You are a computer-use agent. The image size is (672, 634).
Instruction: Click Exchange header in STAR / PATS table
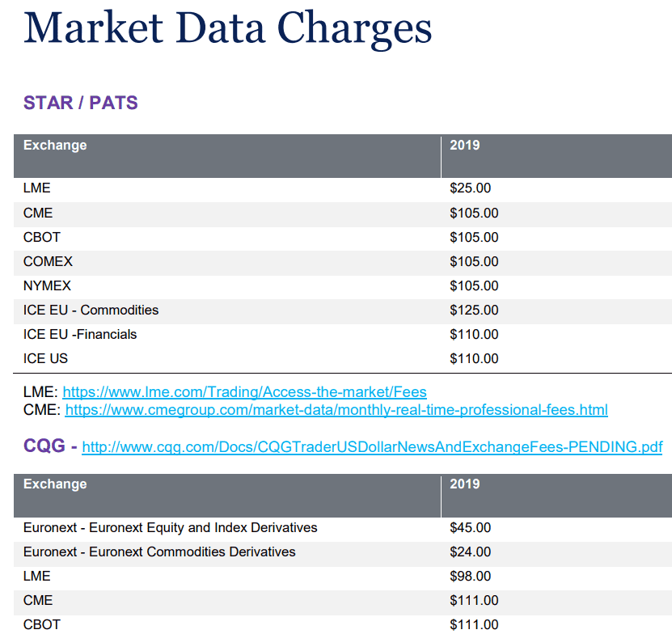click(55, 146)
